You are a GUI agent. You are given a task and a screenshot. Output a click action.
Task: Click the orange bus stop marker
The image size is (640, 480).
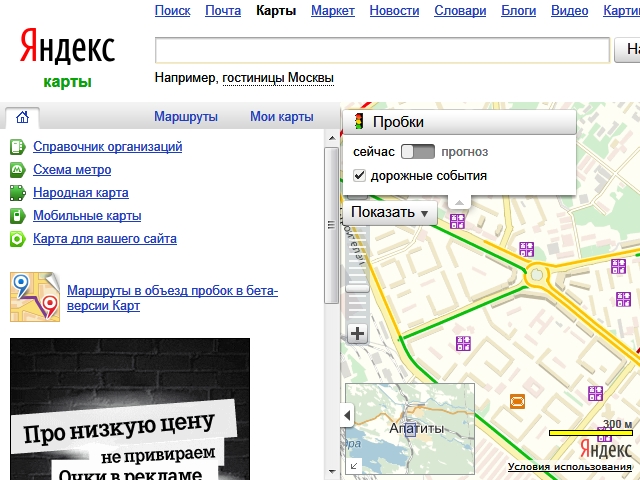(x=518, y=401)
